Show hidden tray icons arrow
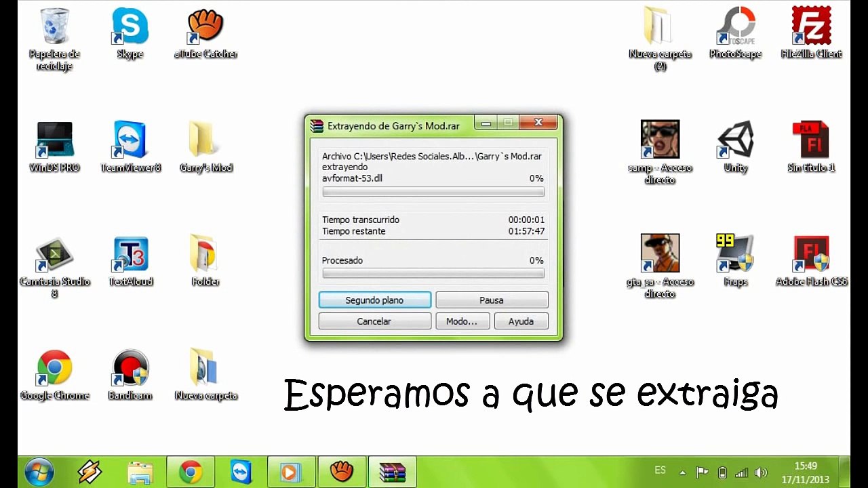This screenshot has width=868, height=488. 683,472
